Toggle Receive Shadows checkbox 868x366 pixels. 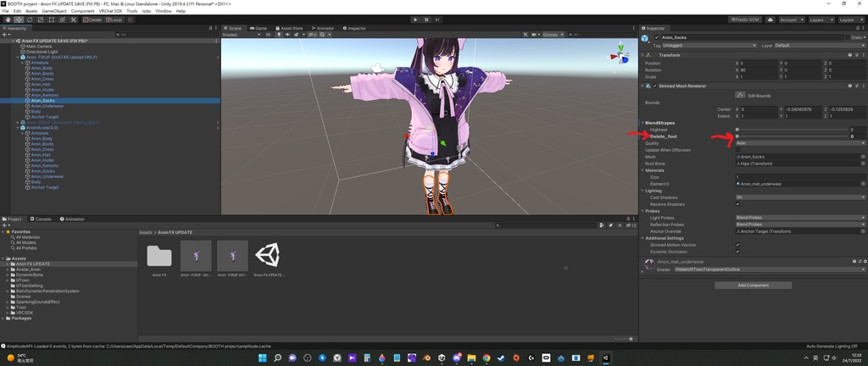pyautogui.click(x=738, y=204)
